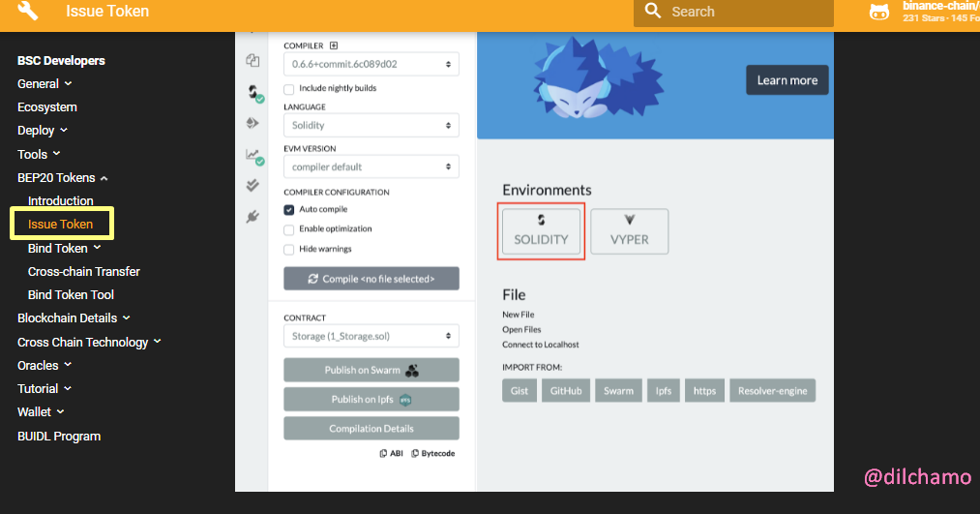Viewport: 980px width, 514px height.
Task: Copy Bytecode to clipboard
Action: (x=433, y=453)
